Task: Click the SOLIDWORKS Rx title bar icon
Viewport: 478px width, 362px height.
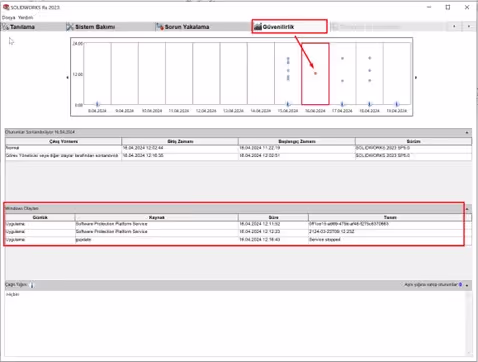Action: (6, 7)
